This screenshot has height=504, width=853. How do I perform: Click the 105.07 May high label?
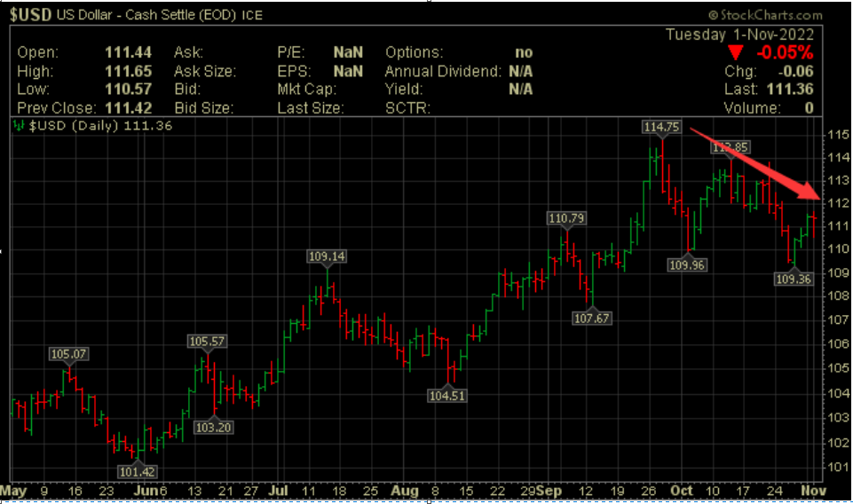(x=70, y=355)
